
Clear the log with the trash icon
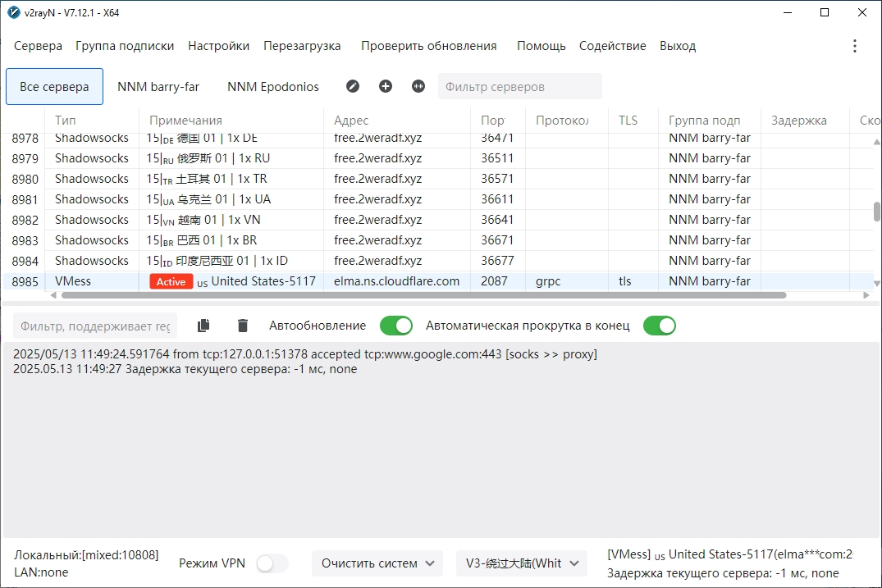(242, 326)
